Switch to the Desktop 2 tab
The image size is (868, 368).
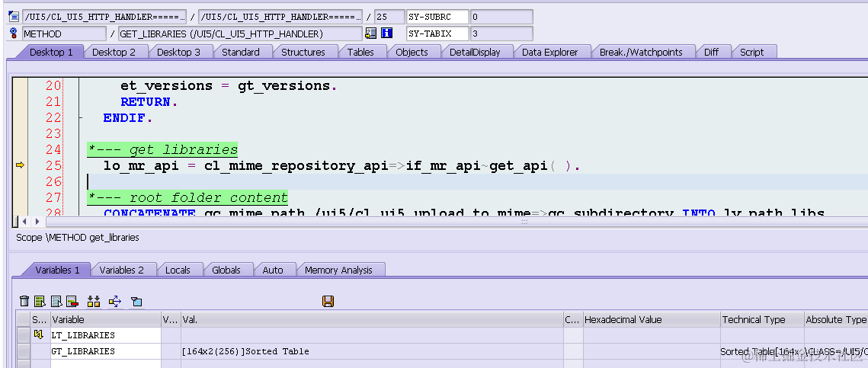pyautogui.click(x=114, y=52)
